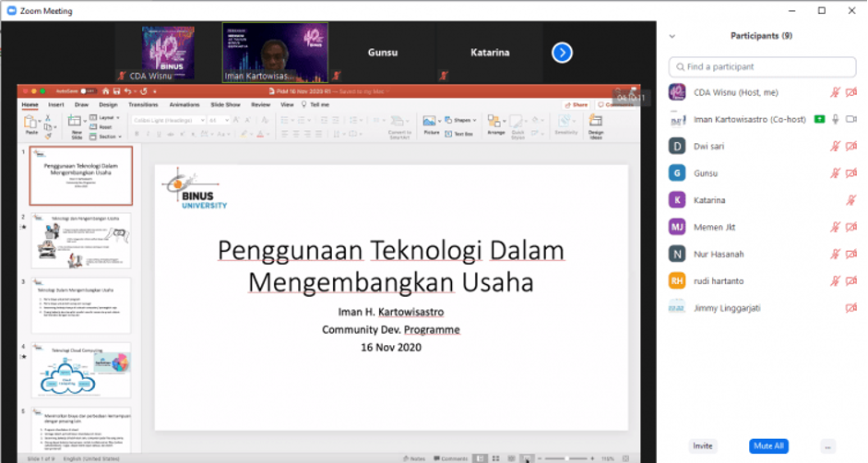Toggle the AutoSave switch in PowerPoint
The image size is (868, 463).
point(89,91)
